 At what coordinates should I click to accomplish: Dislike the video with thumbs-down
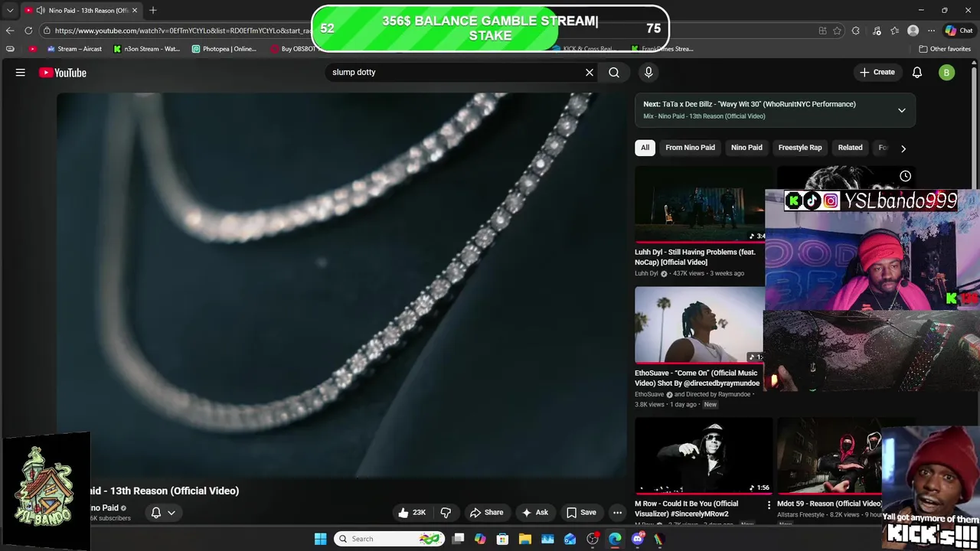tap(446, 513)
